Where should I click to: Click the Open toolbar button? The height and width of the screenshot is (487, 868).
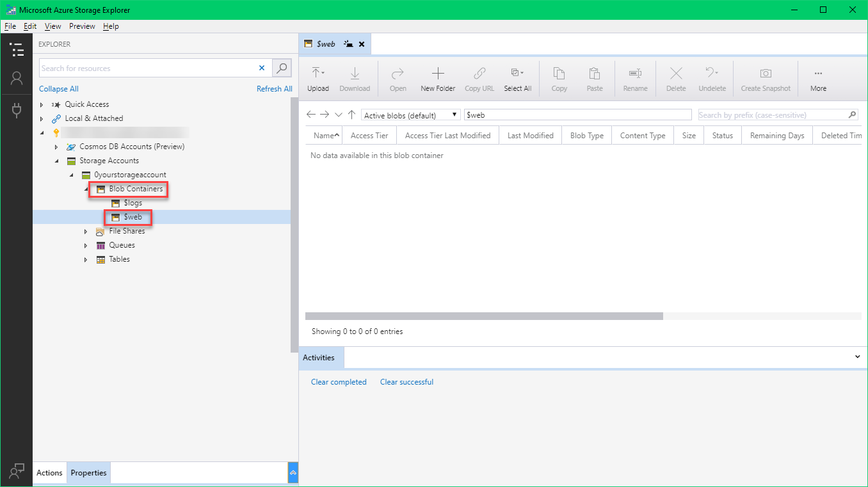(x=398, y=79)
